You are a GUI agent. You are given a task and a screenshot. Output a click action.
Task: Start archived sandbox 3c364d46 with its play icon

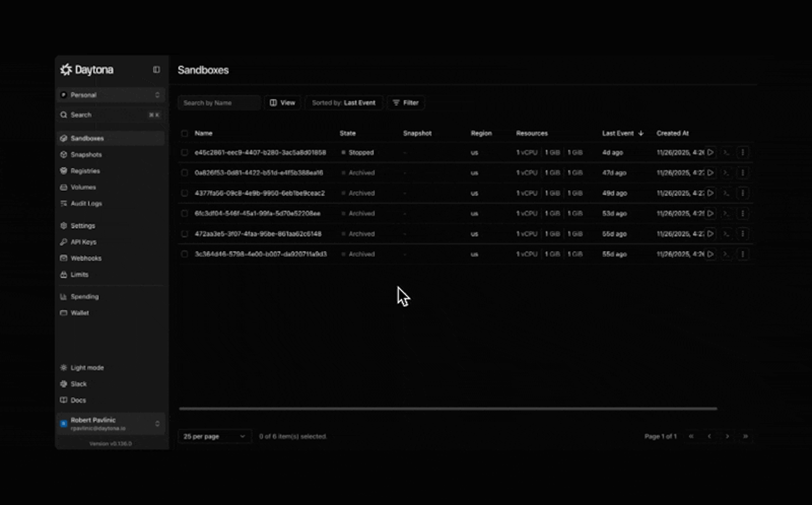(710, 254)
